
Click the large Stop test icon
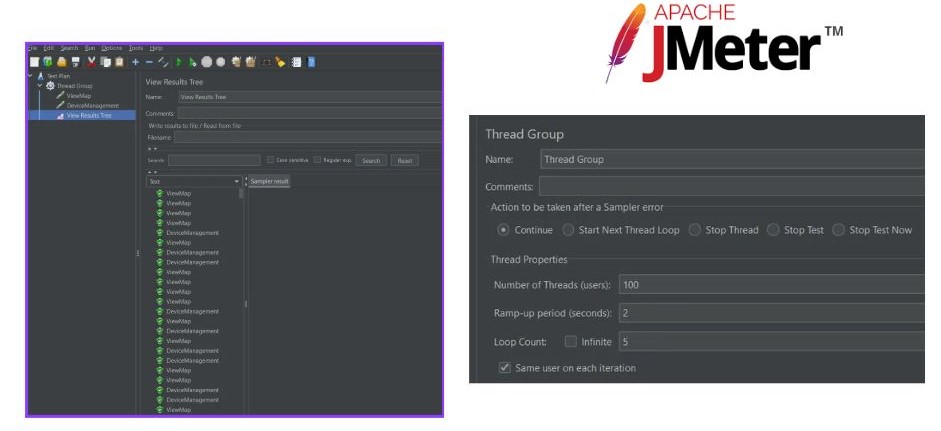click(206, 62)
